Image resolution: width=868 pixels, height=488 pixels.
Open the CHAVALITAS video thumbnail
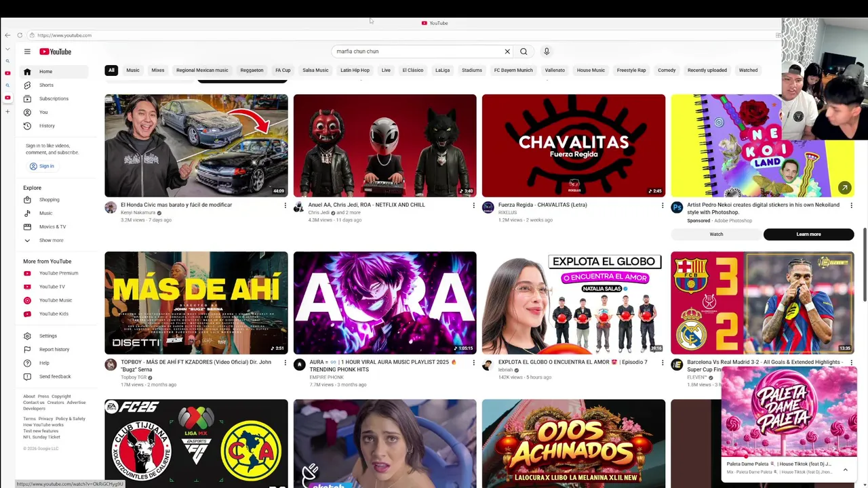click(574, 146)
